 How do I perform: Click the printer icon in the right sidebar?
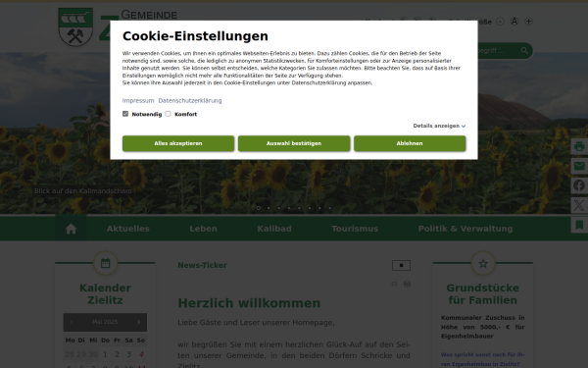(x=579, y=146)
